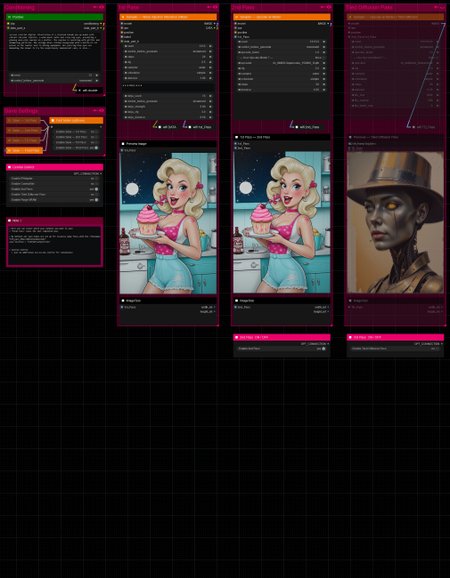Open the upscale model dropdown in 2nd Pass

pyautogui.click(x=282, y=63)
